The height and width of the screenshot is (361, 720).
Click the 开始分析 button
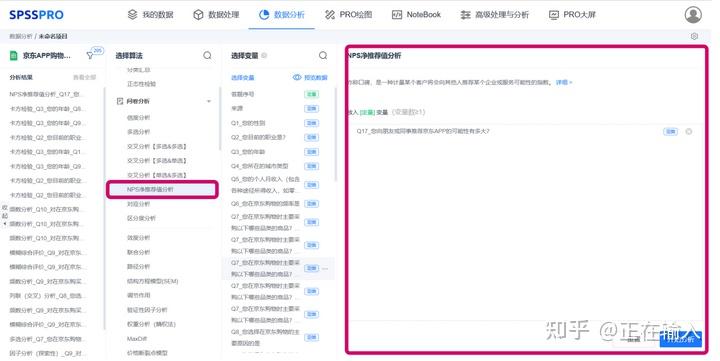(681, 339)
